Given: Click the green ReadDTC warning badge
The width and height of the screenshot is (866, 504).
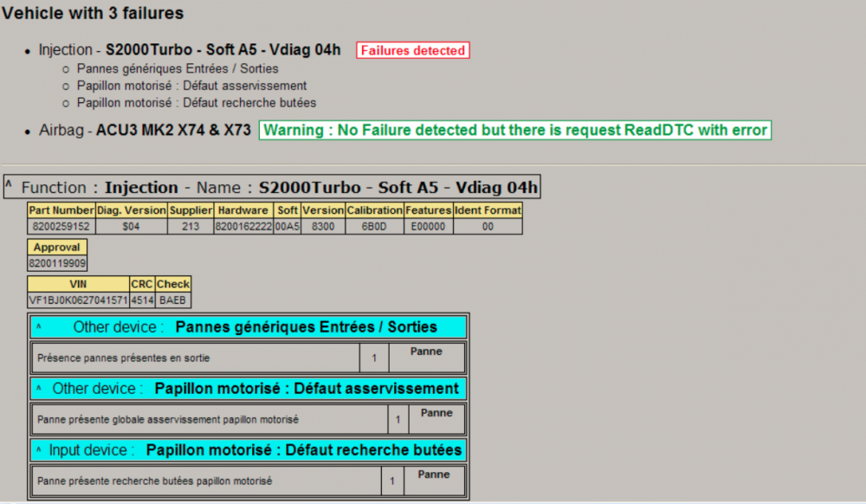Looking at the screenshot, I should (x=514, y=130).
